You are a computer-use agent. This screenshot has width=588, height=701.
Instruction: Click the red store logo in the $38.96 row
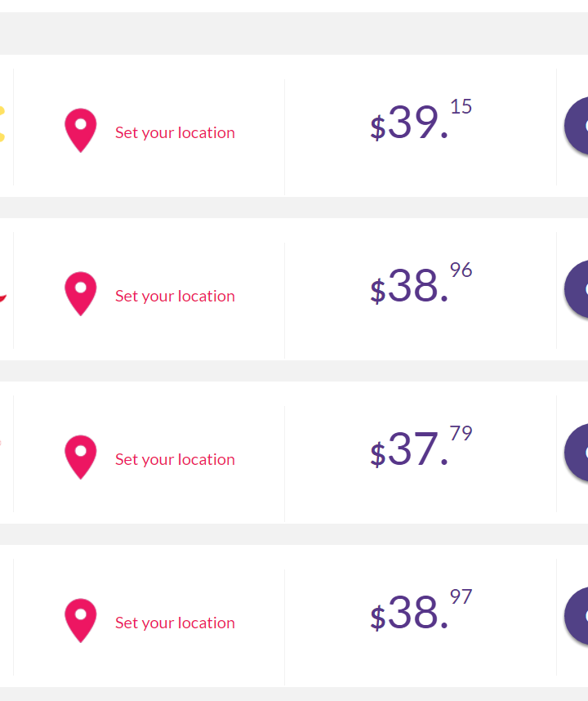(2, 297)
